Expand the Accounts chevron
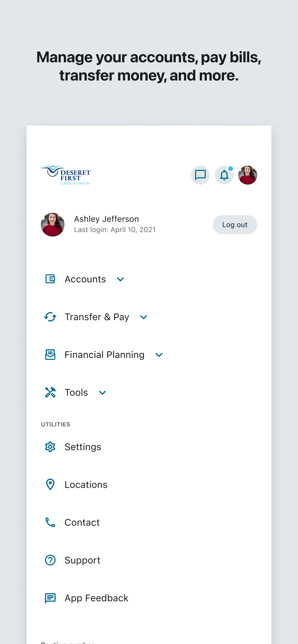Viewport: 298px width, 644px height. [x=120, y=279]
